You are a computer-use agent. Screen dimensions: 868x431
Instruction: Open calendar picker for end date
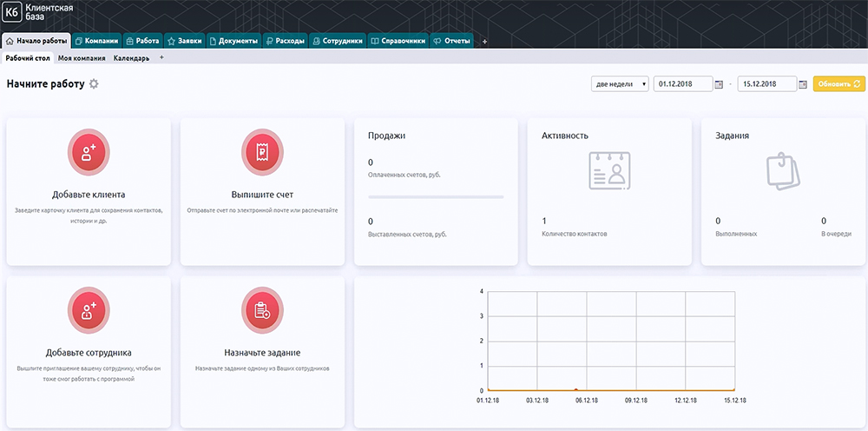coord(803,84)
